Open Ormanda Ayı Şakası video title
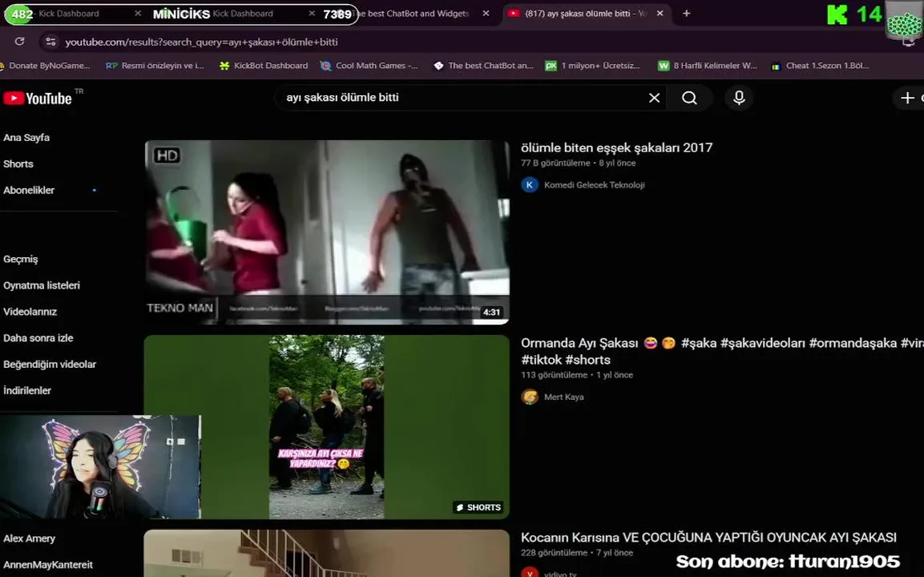 point(722,351)
